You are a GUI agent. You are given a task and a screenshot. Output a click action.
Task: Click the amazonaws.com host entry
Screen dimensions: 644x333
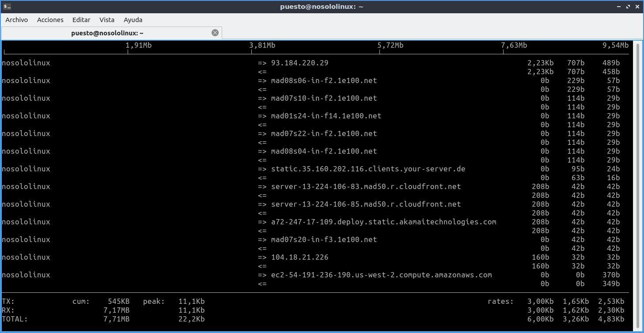point(381,275)
